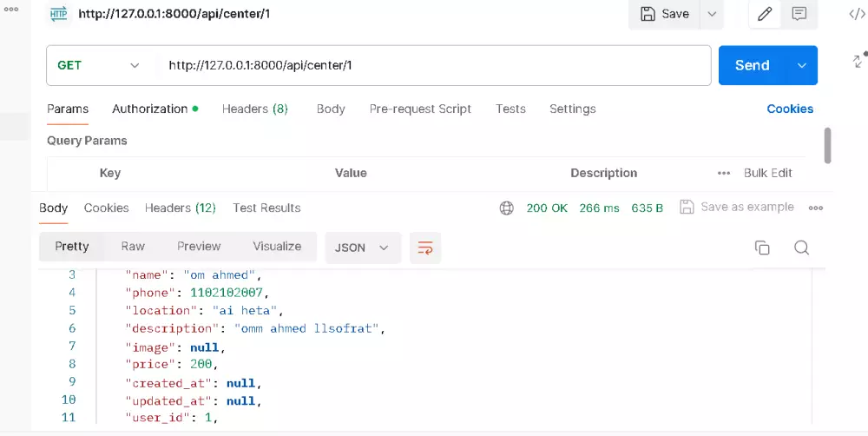Click the pencil edit icon

pos(765,14)
